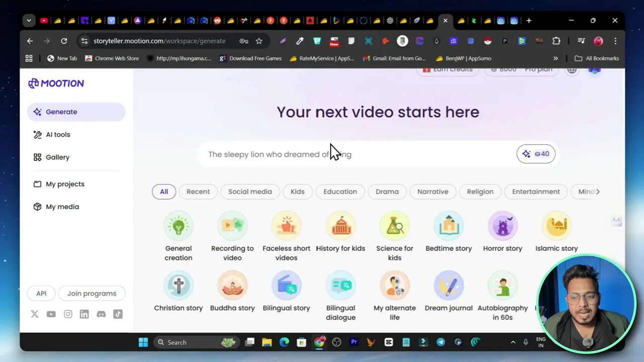The height and width of the screenshot is (362, 644).
Task: Switch to the Recent filter pill
Action: [198, 192]
